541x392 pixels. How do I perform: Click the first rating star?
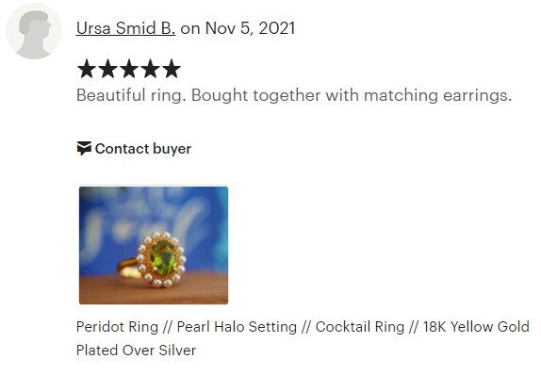click(x=87, y=69)
